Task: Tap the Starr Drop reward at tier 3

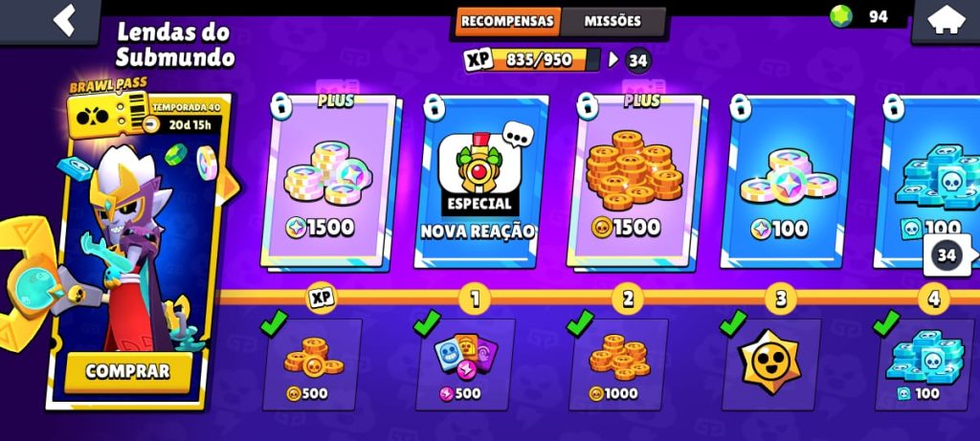Action: [x=770, y=364]
